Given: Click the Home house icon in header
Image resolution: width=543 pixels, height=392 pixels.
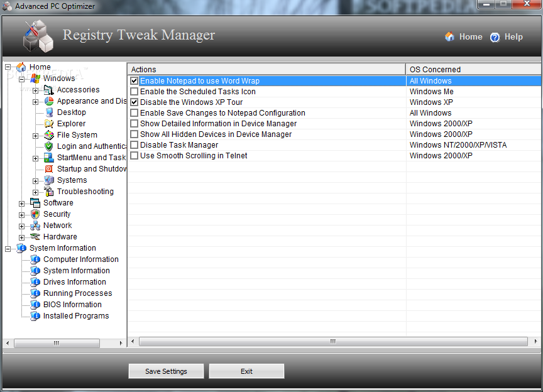Looking at the screenshot, I should click(x=449, y=36).
